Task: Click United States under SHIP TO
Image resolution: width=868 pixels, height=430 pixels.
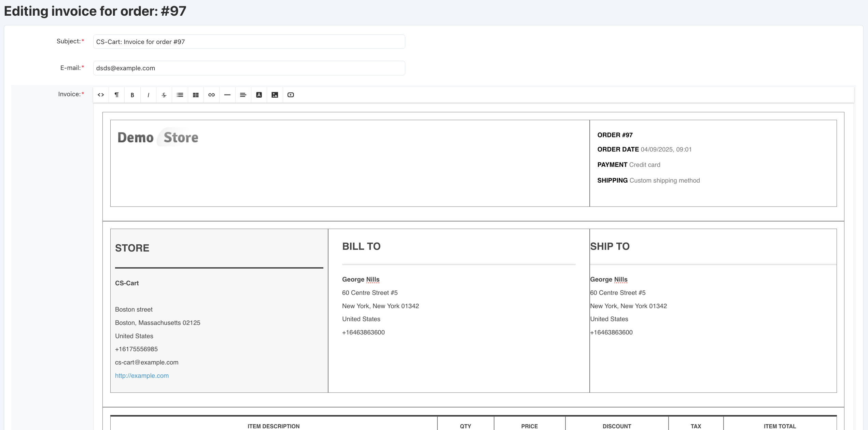Action: 609,319
